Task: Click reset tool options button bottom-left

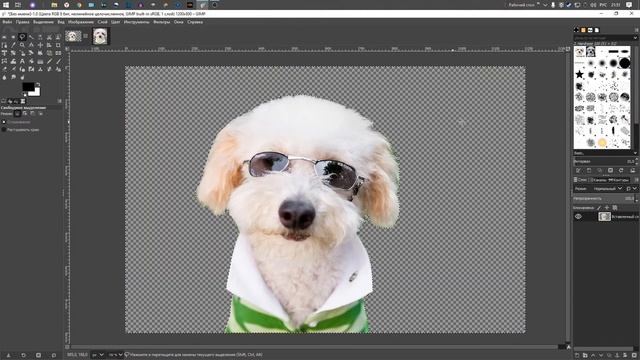Action: (x=53, y=356)
